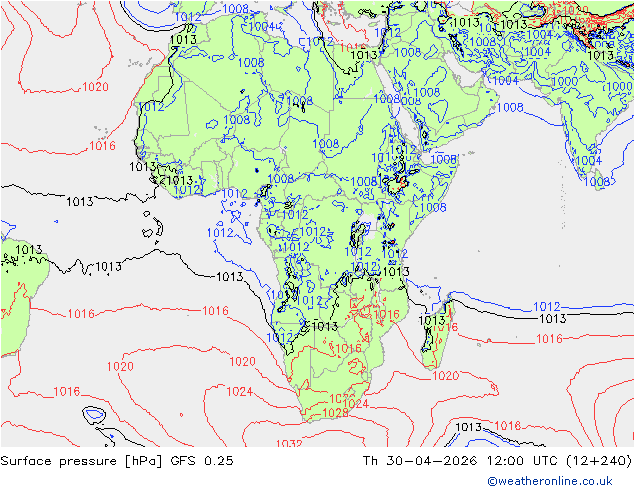This screenshot has height=490, width=634.
Task: Click the red 1020 label northwest of Africa
Action: pos(95,87)
